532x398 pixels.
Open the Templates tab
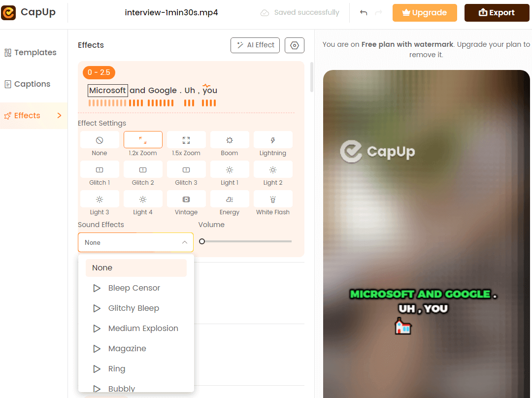(31, 53)
